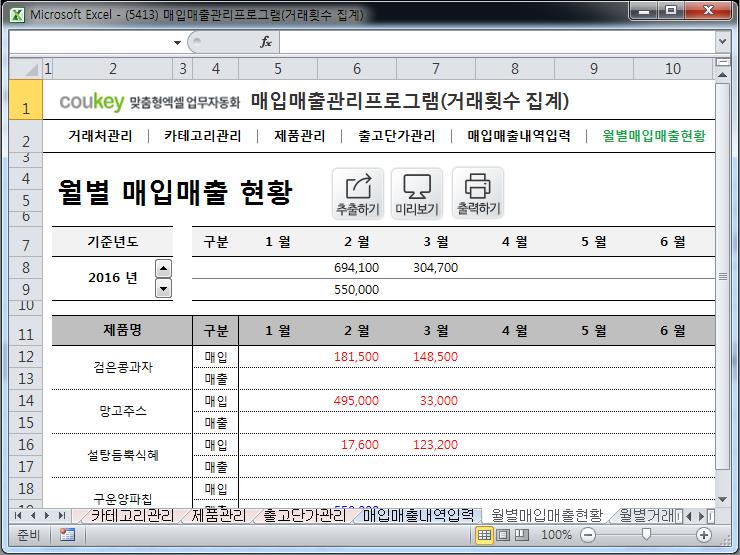The width and height of the screenshot is (740, 555).
Task: Click the zoom slider handle
Action: click(x=646, y=534)
